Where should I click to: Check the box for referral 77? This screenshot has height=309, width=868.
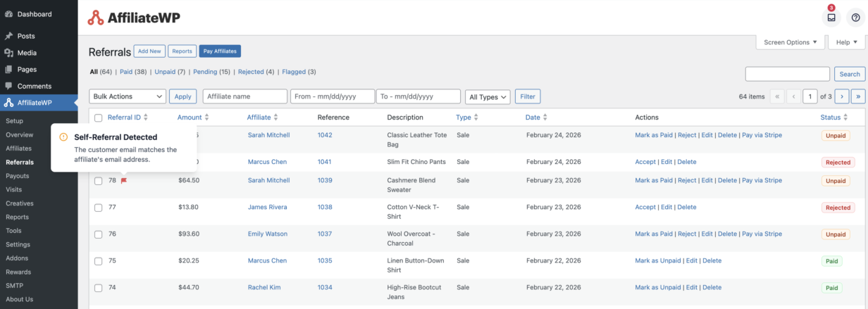[99, 208]
